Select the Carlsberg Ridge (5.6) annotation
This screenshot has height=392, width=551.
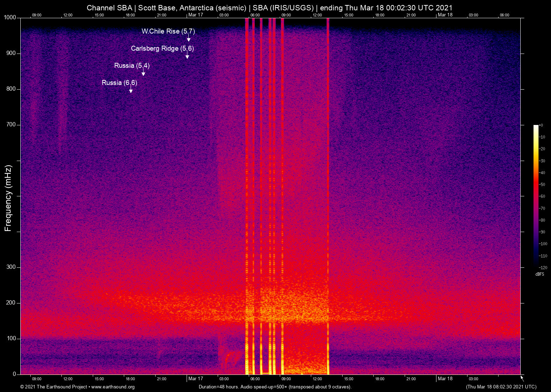point(162,49)
